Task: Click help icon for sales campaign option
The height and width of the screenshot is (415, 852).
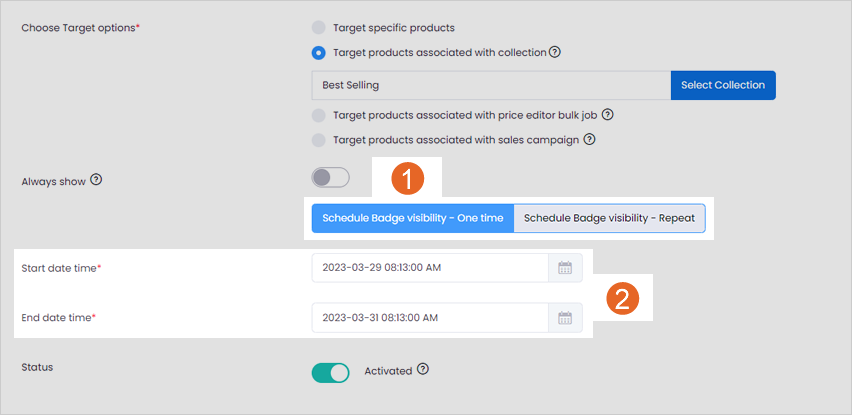Action: 590,140
